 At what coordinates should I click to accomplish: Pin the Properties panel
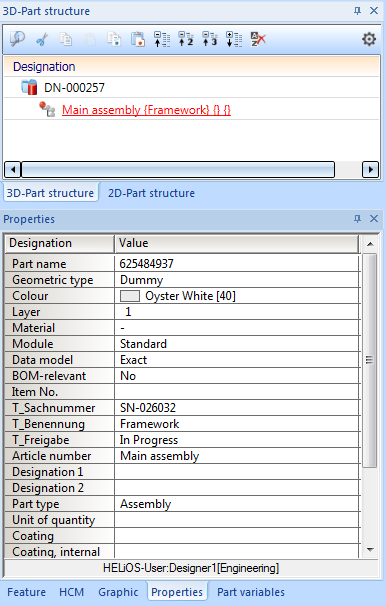tap(357, 219)
